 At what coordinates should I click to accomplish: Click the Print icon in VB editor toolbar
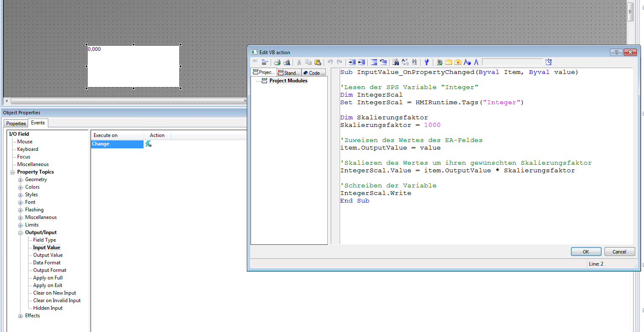[x=277, y=62]
